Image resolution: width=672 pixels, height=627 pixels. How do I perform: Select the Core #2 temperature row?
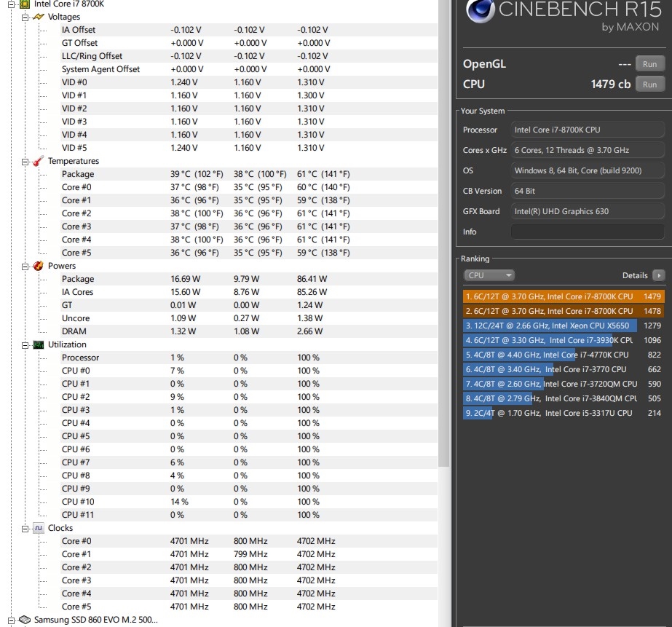click(248, 213)
